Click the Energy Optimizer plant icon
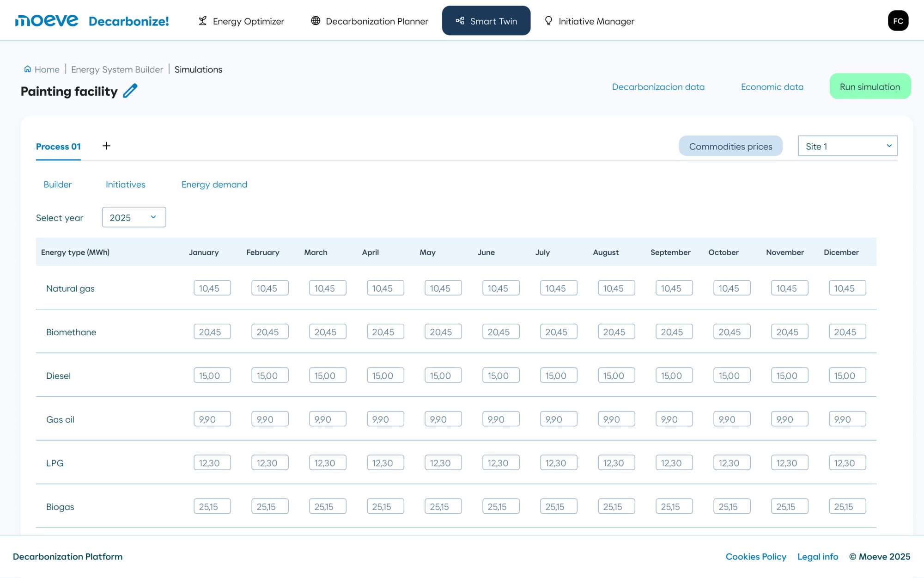The height and width of the screenshot is (578, 924). click(202, 21)
